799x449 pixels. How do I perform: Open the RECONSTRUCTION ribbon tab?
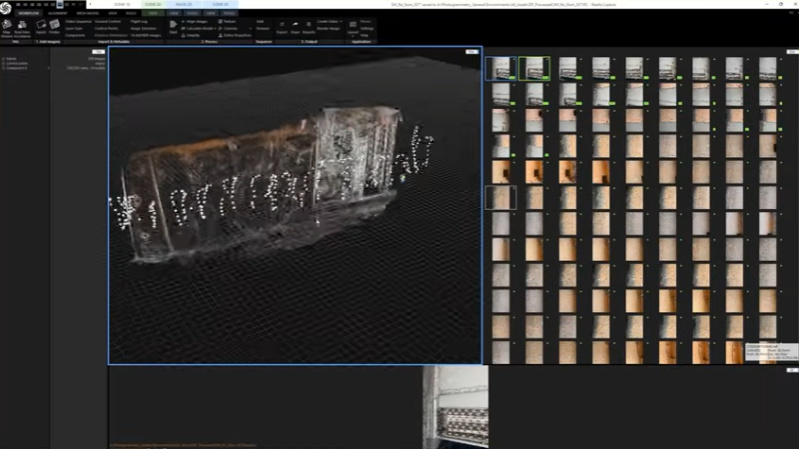coord(88,13)
